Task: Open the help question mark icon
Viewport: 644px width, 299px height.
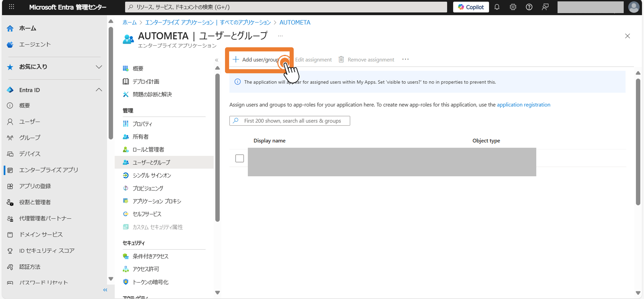Action: pyautogui.click(x=529, y=7)
